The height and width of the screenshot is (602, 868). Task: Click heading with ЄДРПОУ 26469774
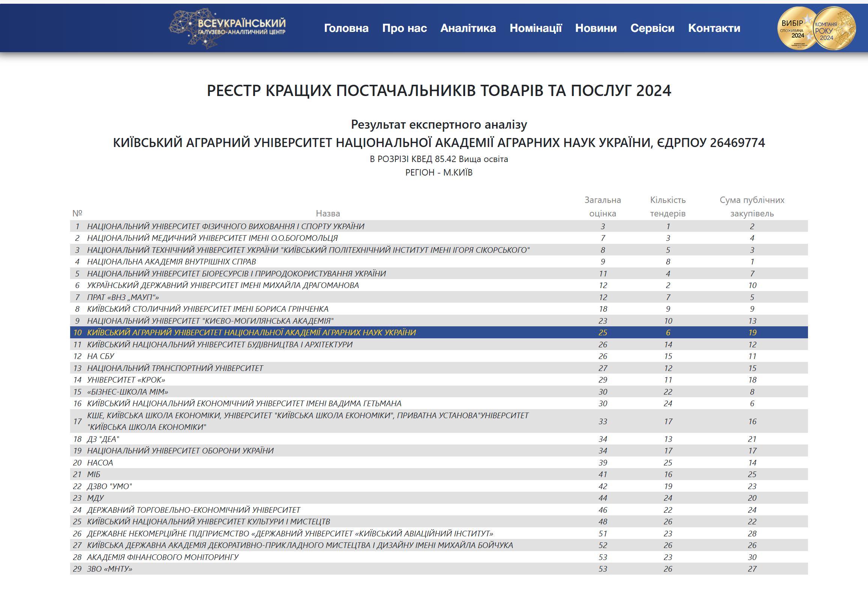[x=439, y=143]
